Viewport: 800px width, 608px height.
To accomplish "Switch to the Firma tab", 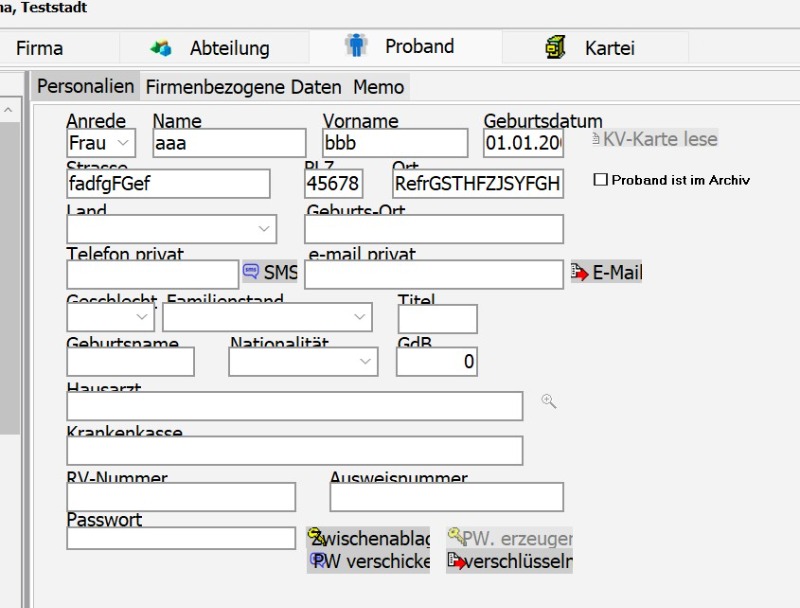I will [39, 48].
